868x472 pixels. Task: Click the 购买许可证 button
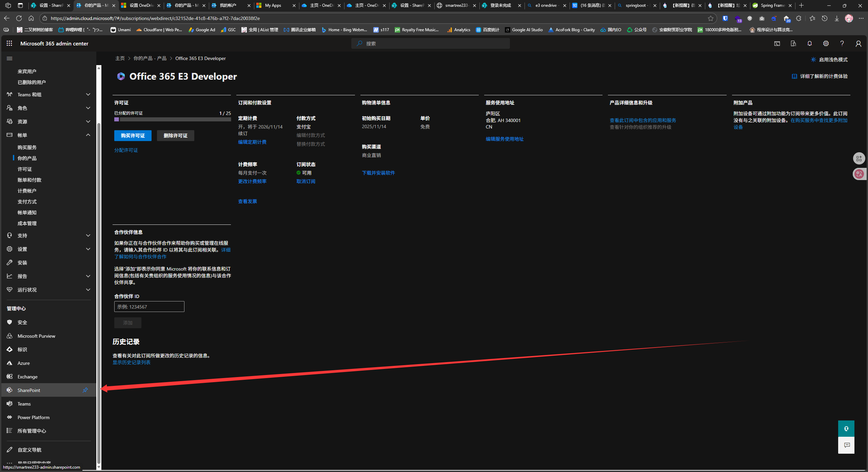pos(133,136)
